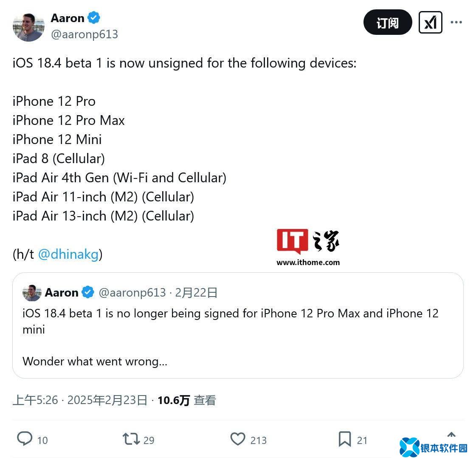Screen dimensions: 476x458
Task: Click the 10.6万 查看 view count
Action: tap(187, 400)
